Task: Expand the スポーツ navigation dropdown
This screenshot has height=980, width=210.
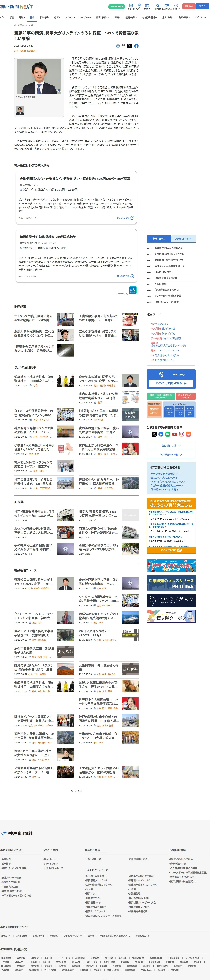Action: tap(70, 17)
